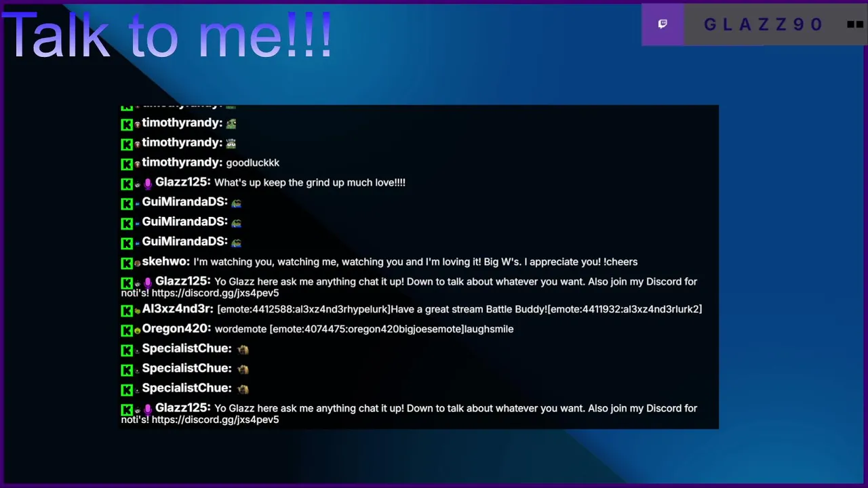Viewport: 868px width, 488px height.
Task: Click Oregon420's "wordemote" message text
Action: click(x=364, y=329)
